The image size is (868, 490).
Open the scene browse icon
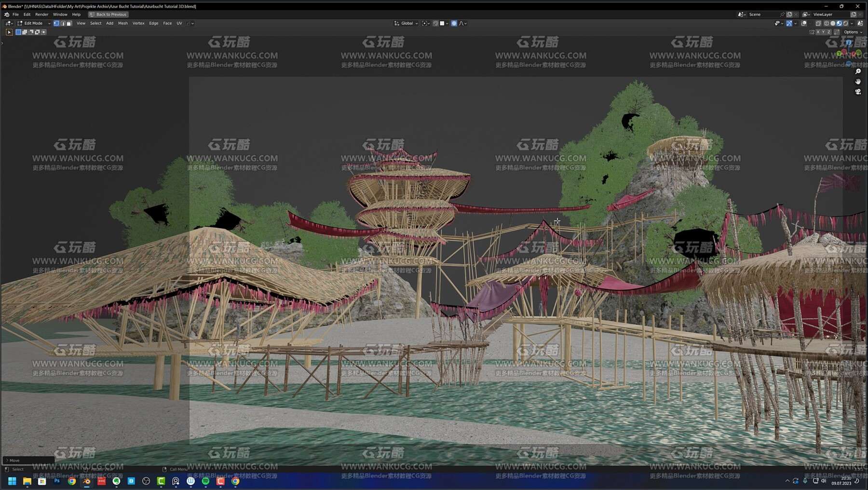(x=742, y=14)
